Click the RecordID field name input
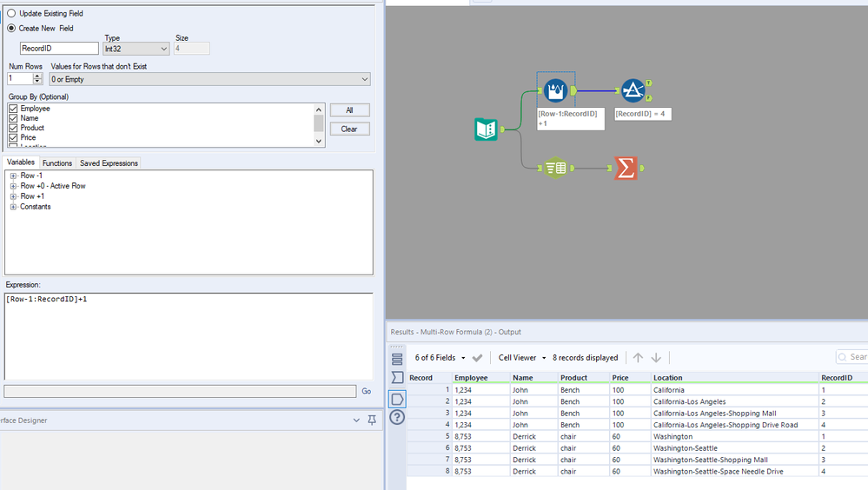 [59, 48]
